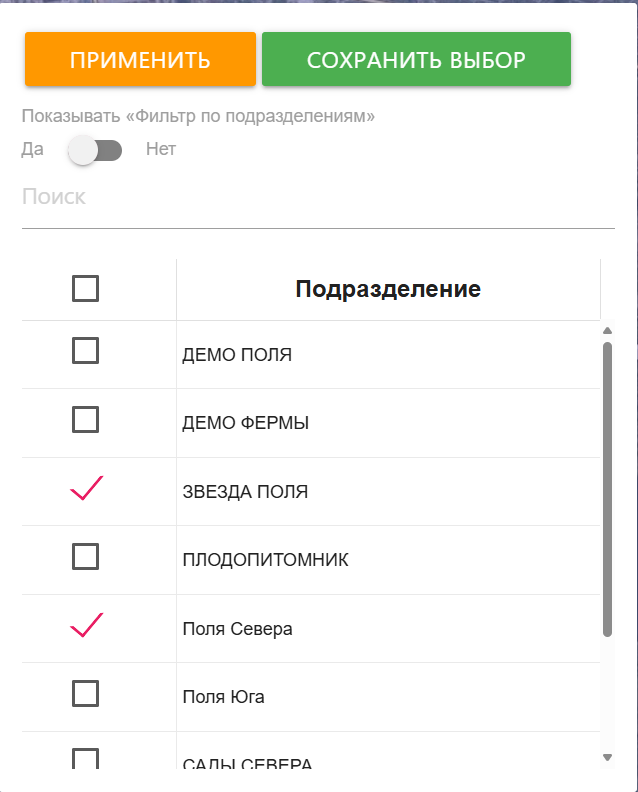This screenshot has height=792, width=638.
Task: Uncheck the Поля Севера pink checkmark
Action: click(x=87, y=626)
